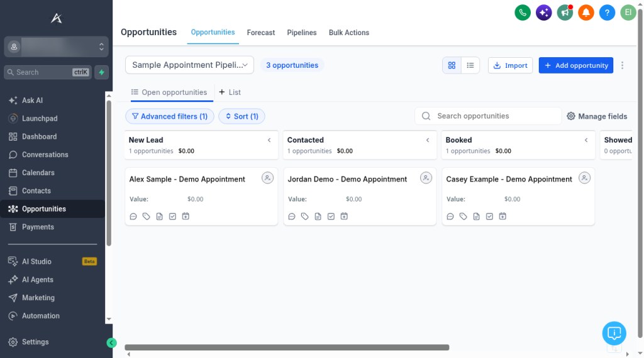Click the sidebar Search box
Image resolution: width=644 pixels, height=358 pixels.
48,72
